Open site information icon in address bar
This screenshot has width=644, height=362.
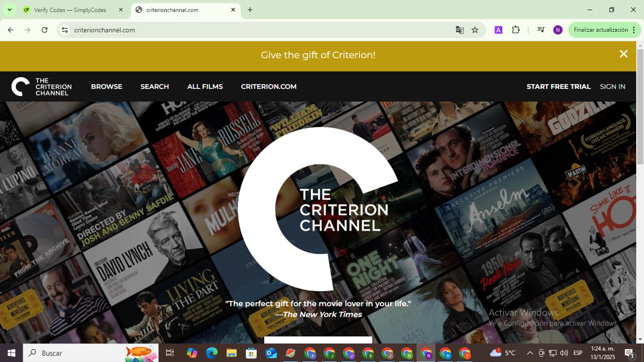coord(65,30)
